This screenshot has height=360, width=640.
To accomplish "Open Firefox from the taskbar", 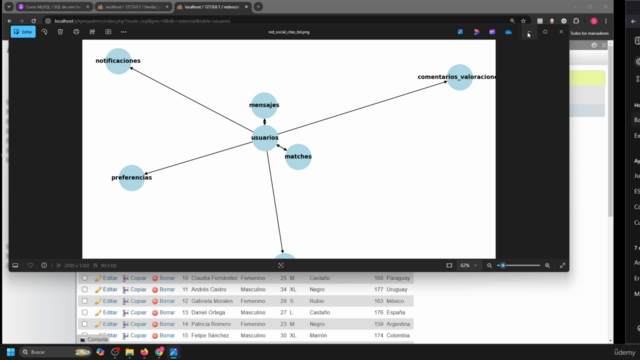I will (x=144, y=352).
